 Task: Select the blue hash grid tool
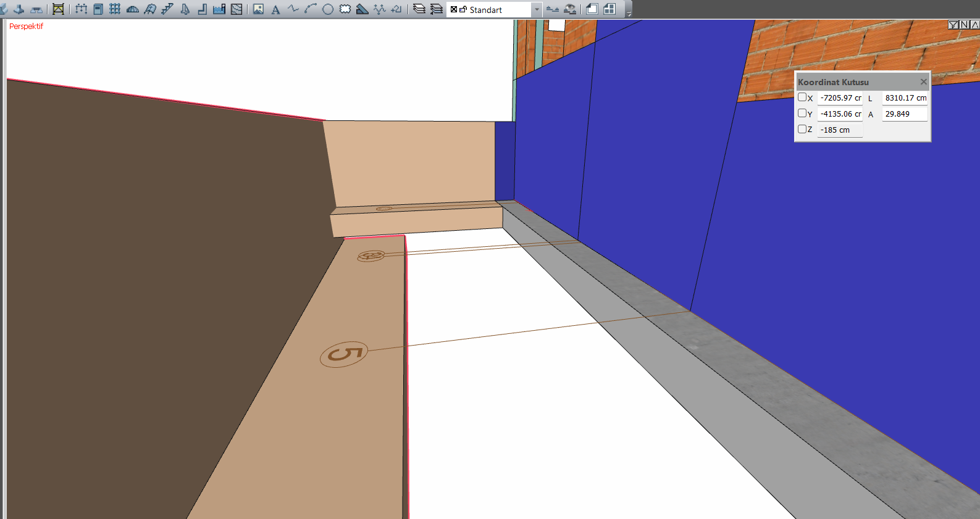click(115, 9)
